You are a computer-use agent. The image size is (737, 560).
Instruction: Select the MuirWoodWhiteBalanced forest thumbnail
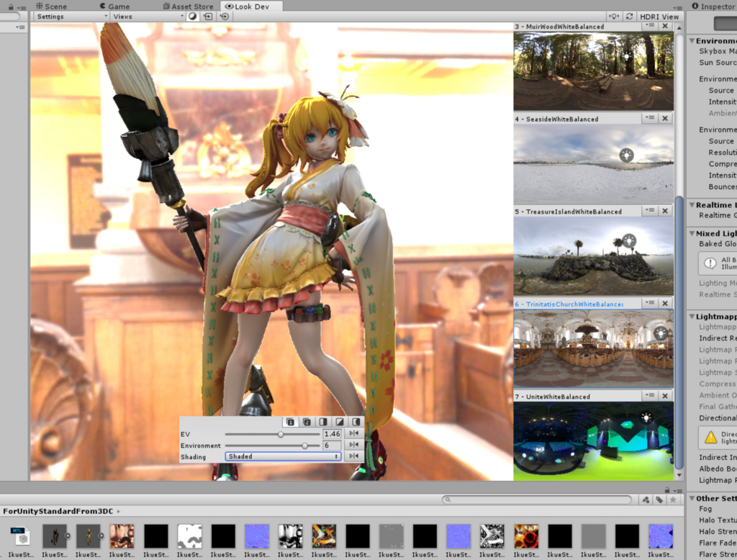[x=593, y=71]
